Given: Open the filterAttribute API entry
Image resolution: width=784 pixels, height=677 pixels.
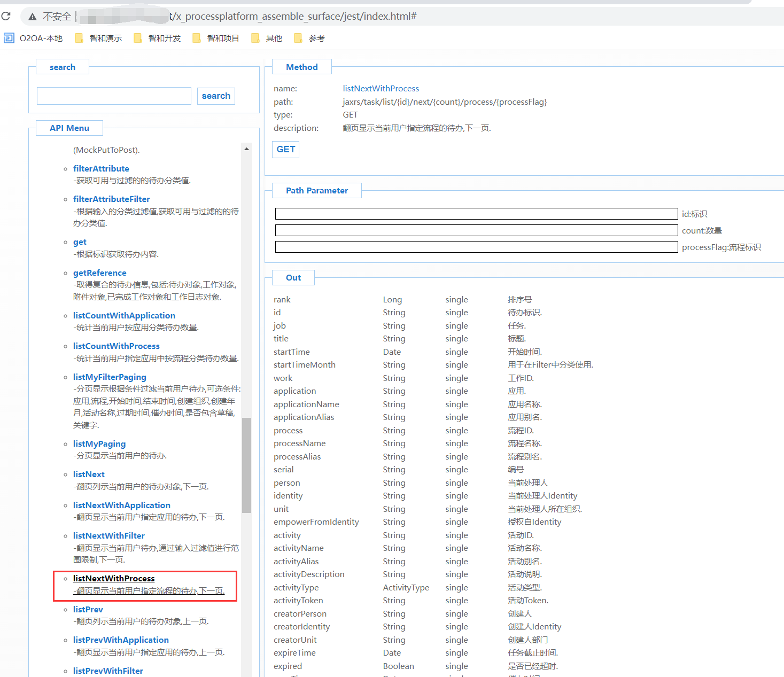Looking at the screenshot, I should tap(101, 168).
